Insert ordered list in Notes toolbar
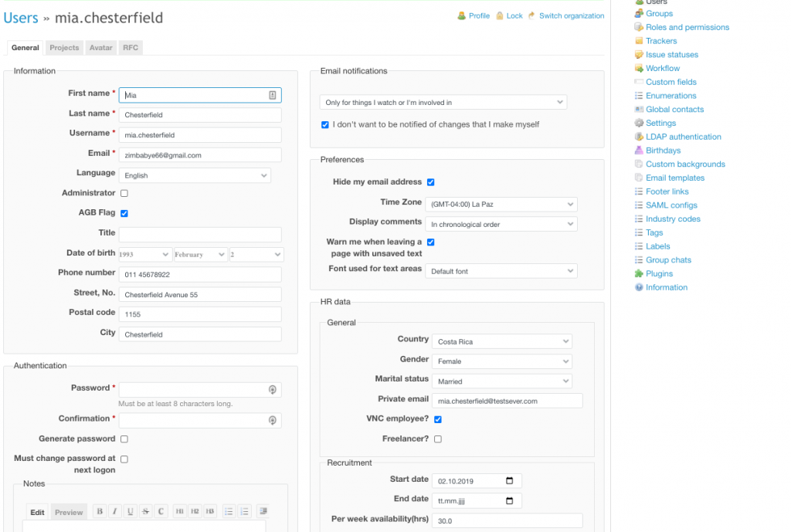This screenshot has height=532, width=791. (x=244, y=511)
